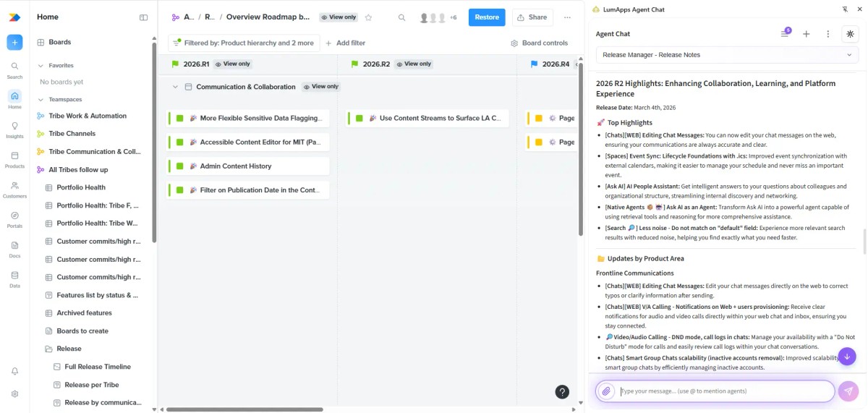This screenshot has width=868, height=413.
Task: Open Filtered by Product hierarchy filter
Action: click(x=244, y=43)
